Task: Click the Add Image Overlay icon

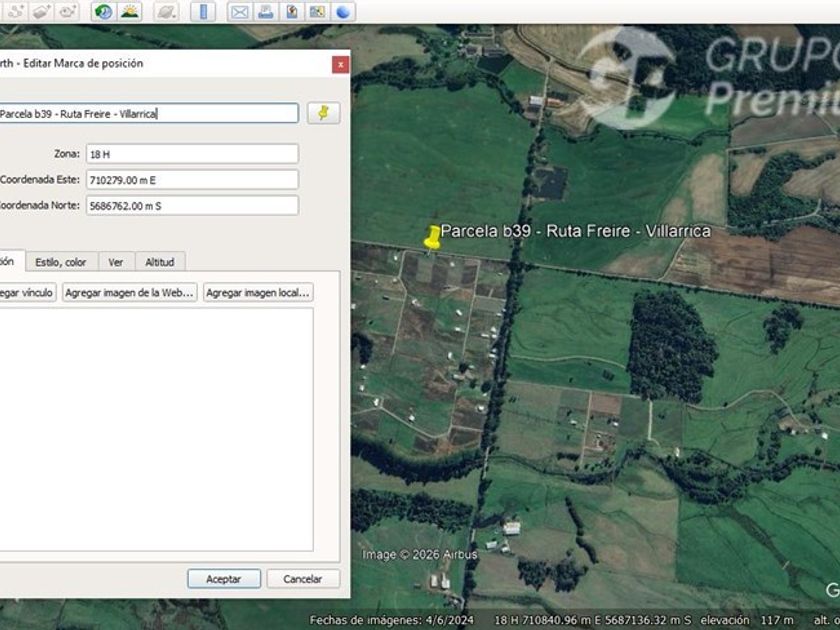Action: [x=41, y=12]
